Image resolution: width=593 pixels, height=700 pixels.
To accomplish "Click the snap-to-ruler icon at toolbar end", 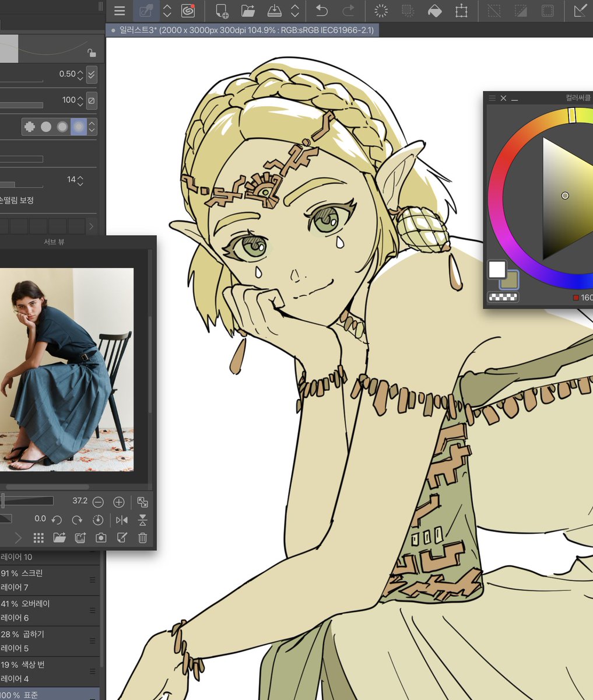I will 581,10.
